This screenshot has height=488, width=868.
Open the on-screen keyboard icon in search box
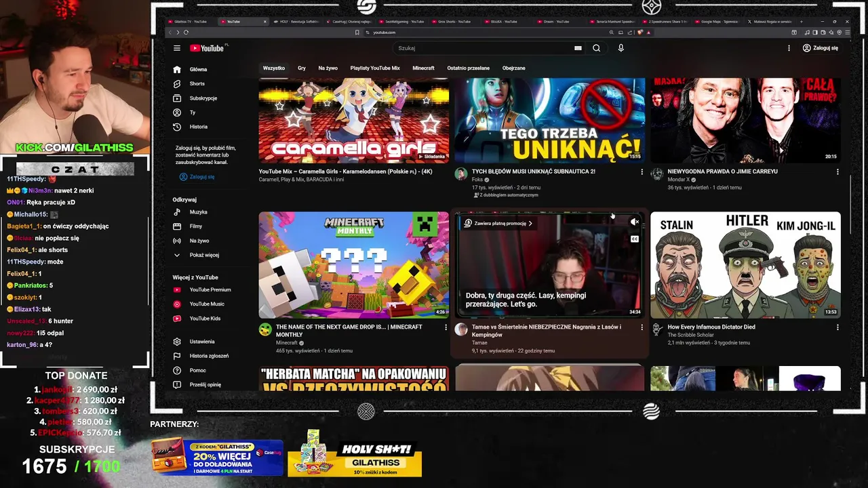(578, 48)
